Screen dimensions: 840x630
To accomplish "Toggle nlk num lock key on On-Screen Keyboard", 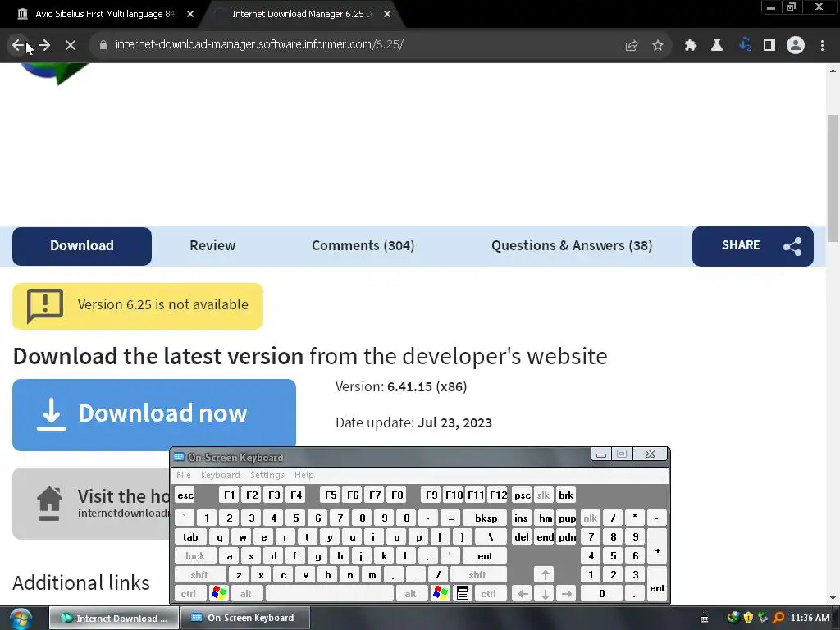I will click(x=591, y=518).
